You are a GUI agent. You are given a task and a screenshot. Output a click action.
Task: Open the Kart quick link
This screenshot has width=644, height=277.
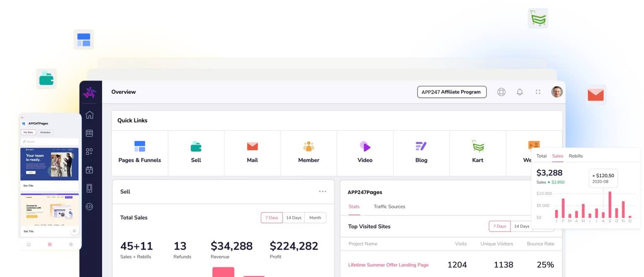(x=478, y=152)
